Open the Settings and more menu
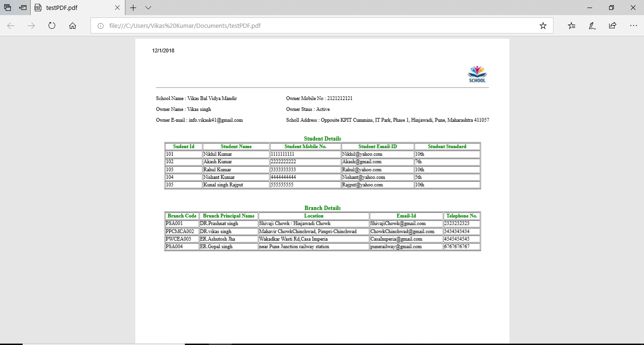The width and height of the screenshot is (644, 345). (x=633, y=25)
